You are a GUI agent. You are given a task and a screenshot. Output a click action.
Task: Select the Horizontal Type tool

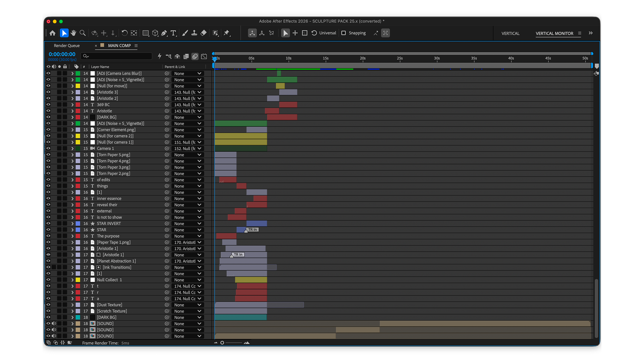click(173, 33)
